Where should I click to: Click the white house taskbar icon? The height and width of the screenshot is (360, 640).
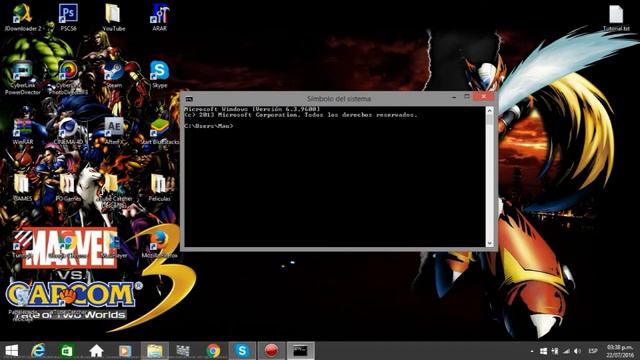(96, 351)
